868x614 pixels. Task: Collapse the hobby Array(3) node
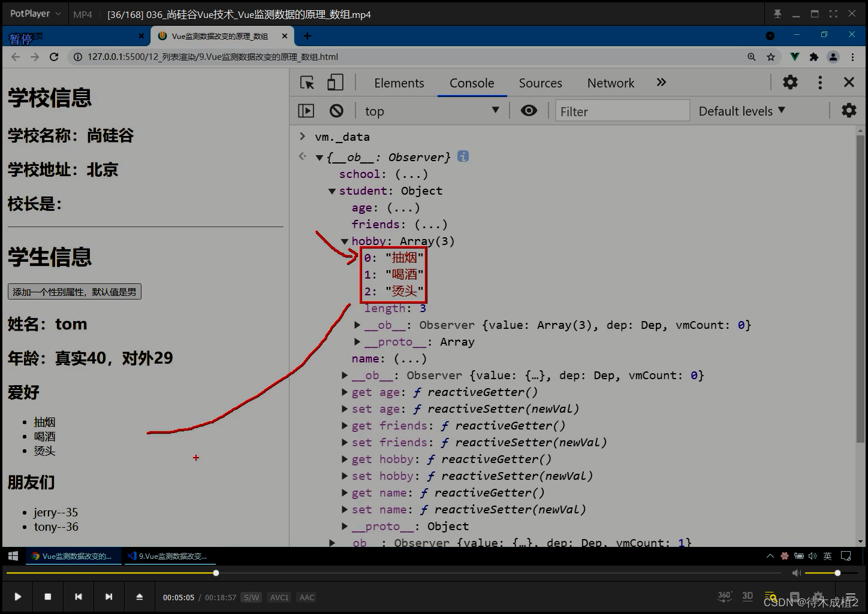345,241
